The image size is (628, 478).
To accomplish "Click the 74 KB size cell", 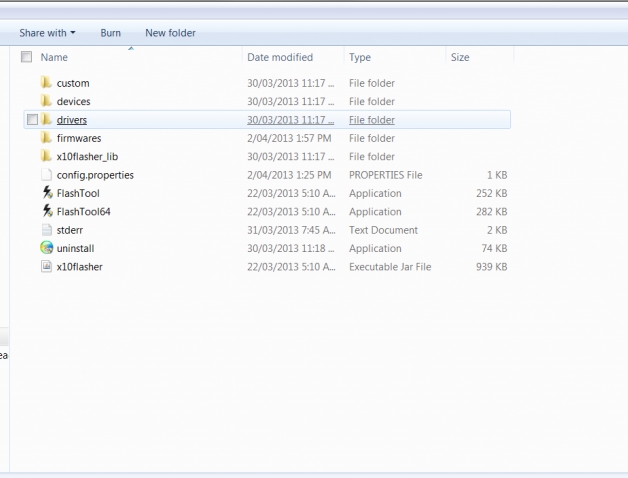I will [494, 248].
